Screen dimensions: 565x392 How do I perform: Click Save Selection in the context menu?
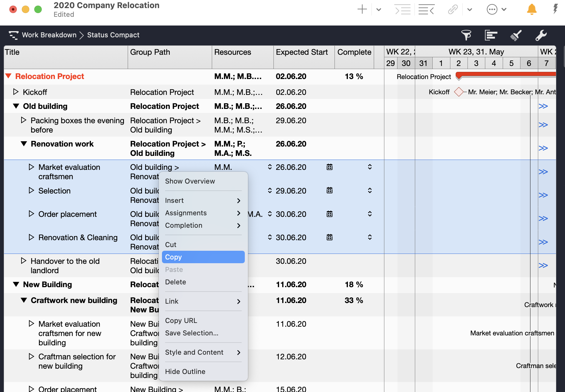[x=191, y=333]
